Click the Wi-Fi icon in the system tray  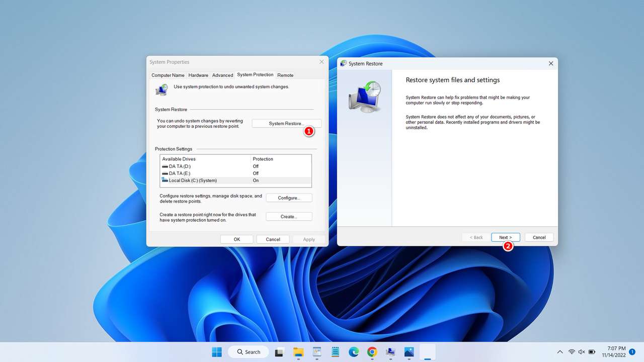(x=572, y=352)
